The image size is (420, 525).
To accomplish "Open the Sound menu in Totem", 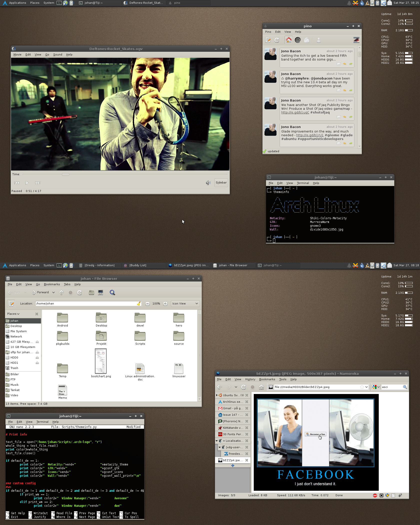I will click(x=58, y=54).
